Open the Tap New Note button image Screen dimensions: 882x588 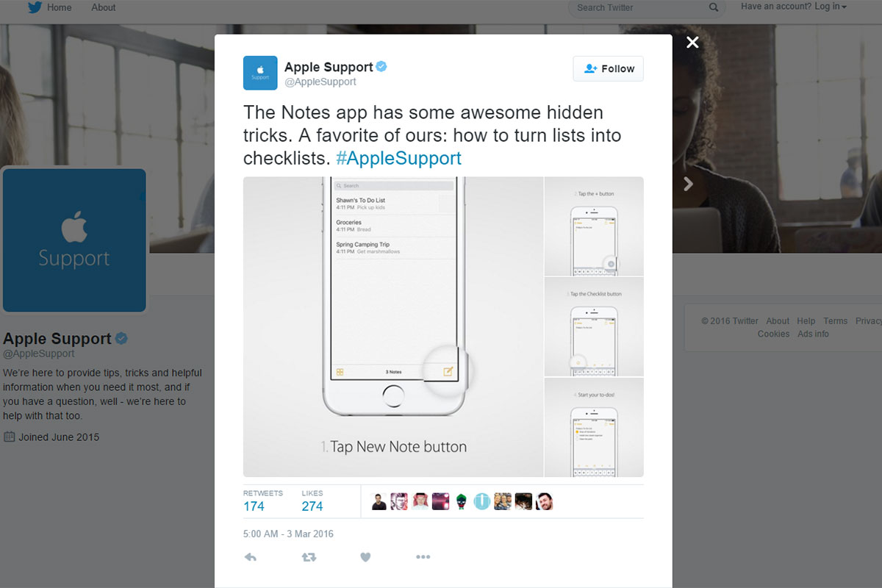pyautogui.click(x=393, y=327)
